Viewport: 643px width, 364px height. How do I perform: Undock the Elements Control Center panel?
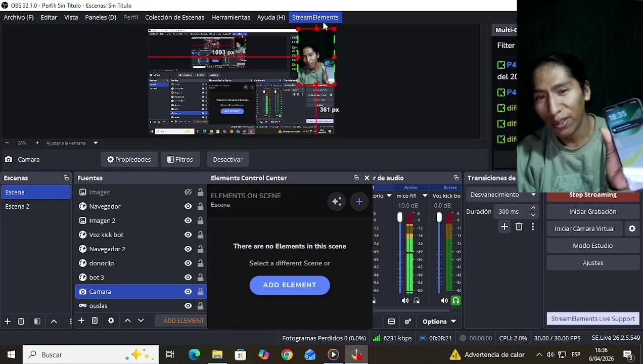pyautogui.click(x=356, y=178)
